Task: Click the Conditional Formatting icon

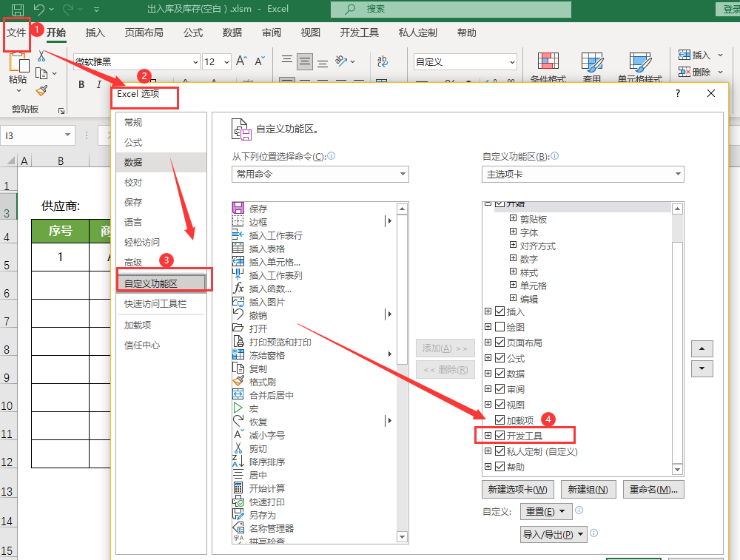Action: click(x=548, y=61)
